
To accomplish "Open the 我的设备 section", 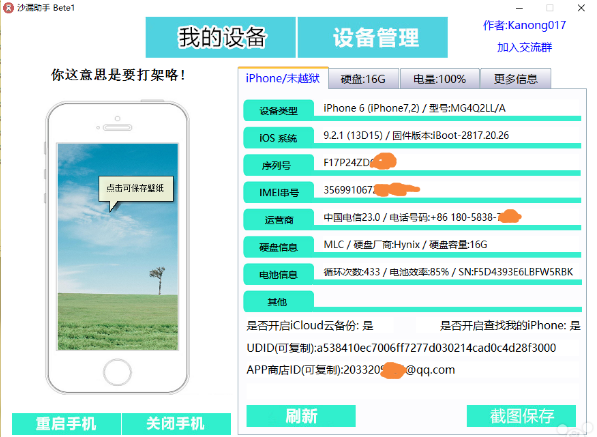I will [220, 37].
